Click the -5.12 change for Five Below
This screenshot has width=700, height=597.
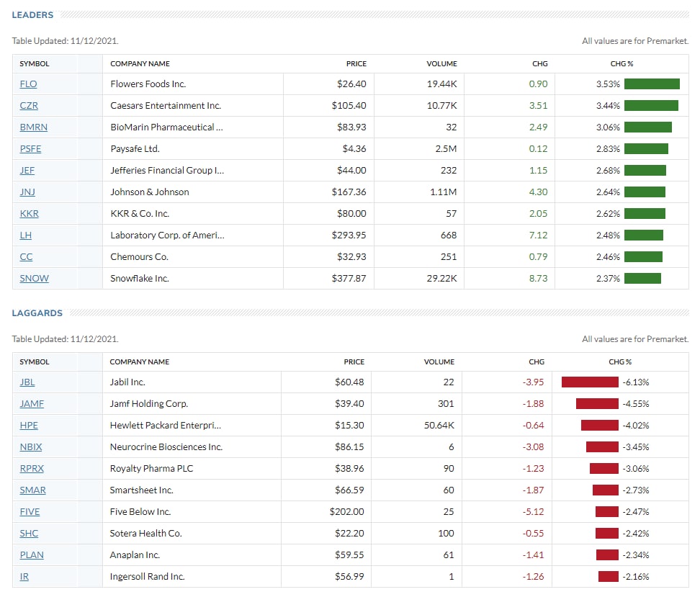[533, 512]
